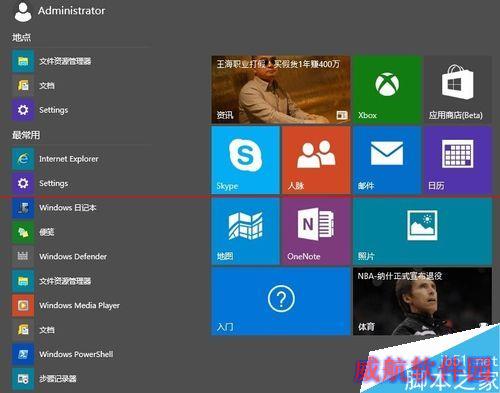Launch the Internet Explorer icon

23,159
